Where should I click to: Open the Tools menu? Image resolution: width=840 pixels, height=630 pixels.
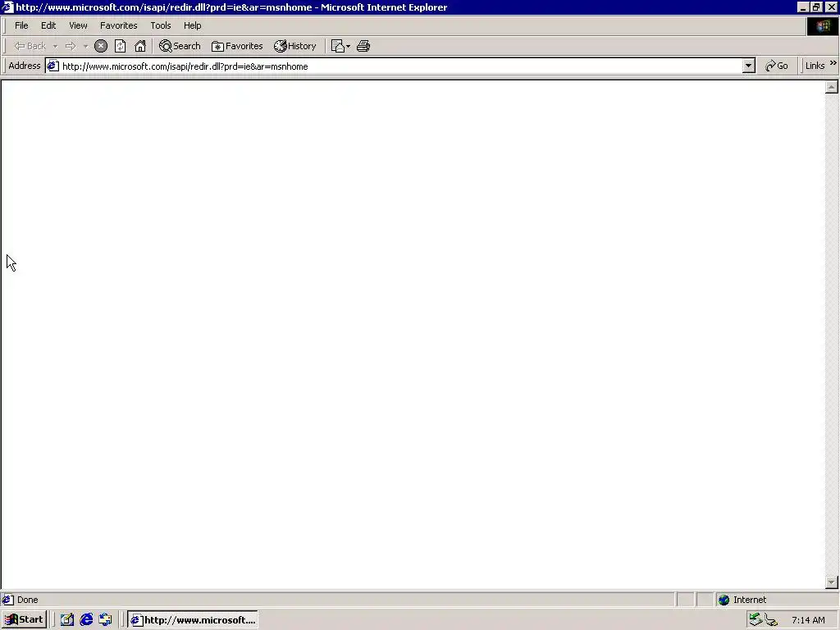coord(160,25)
